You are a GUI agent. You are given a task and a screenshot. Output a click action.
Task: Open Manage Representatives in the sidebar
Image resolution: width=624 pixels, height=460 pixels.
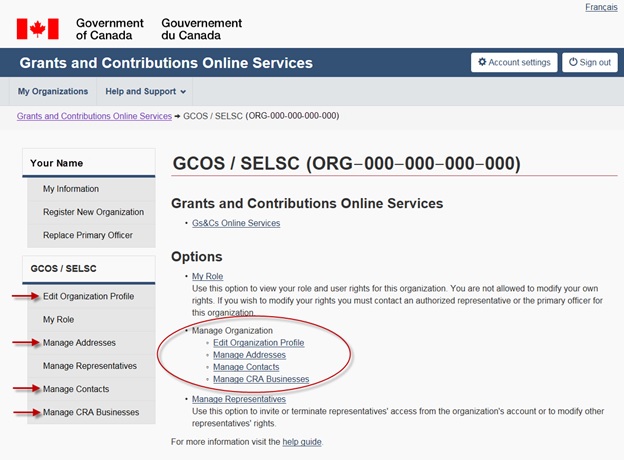[x=90, y=366]
